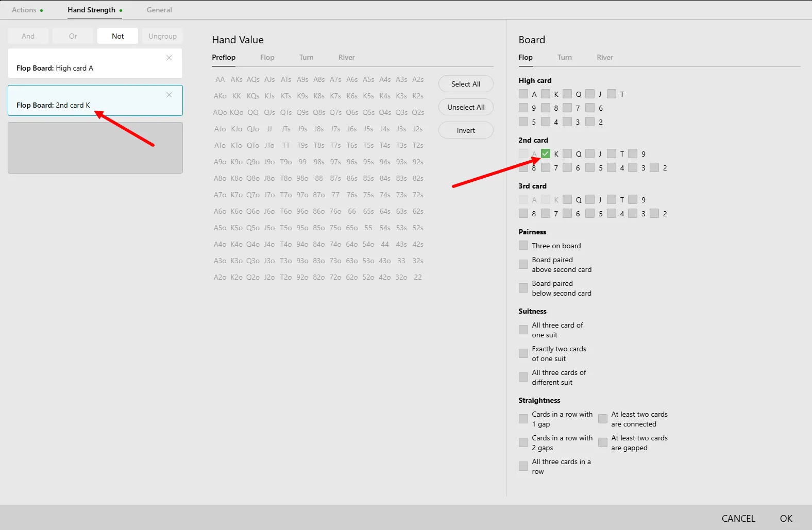812x530 pixels.
Task: Check All three cards in a row
Action: [523, 466]
